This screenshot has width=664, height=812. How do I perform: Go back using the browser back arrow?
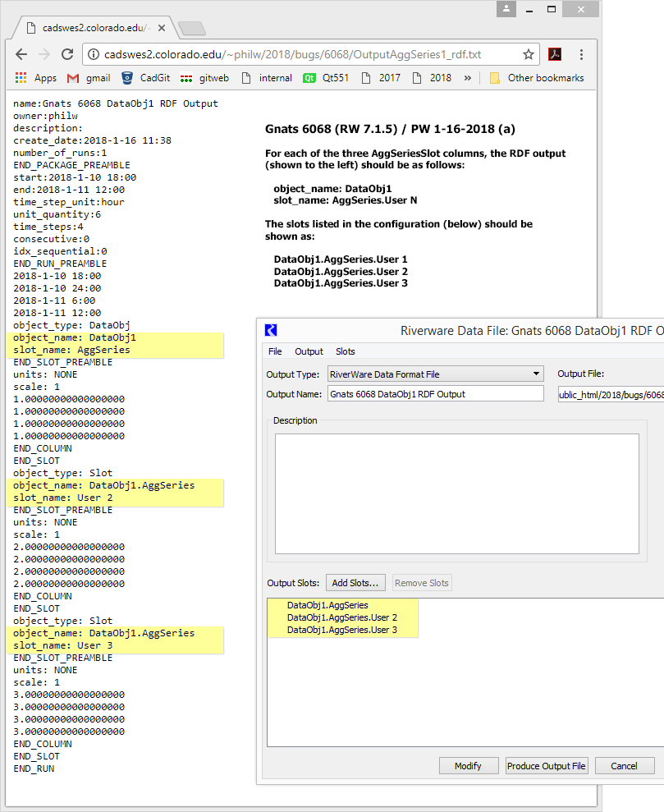21,54
